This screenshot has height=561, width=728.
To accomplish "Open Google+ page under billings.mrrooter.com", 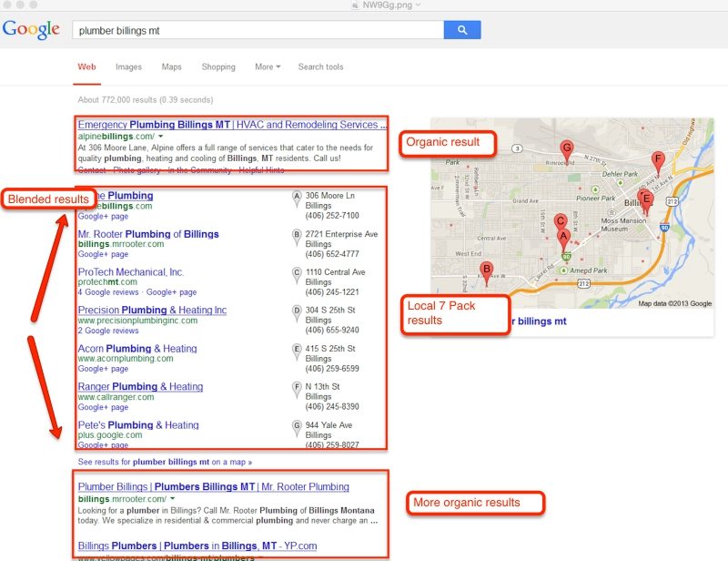I will (103, 254).
